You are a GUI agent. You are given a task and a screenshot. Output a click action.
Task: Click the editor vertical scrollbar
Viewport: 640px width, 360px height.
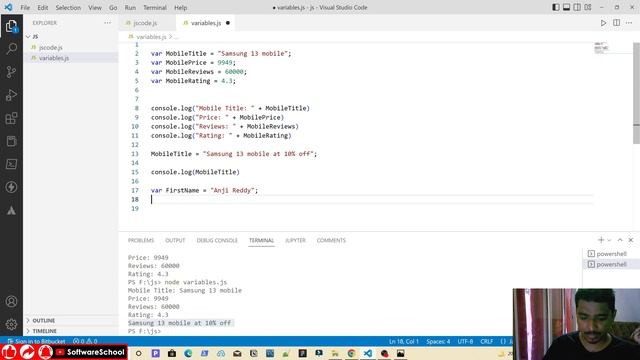point(636,93)
